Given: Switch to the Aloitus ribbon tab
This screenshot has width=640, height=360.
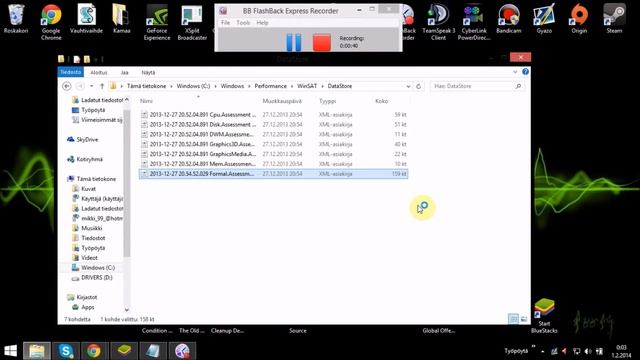Looking at the screenshot, I should point(98,72).
